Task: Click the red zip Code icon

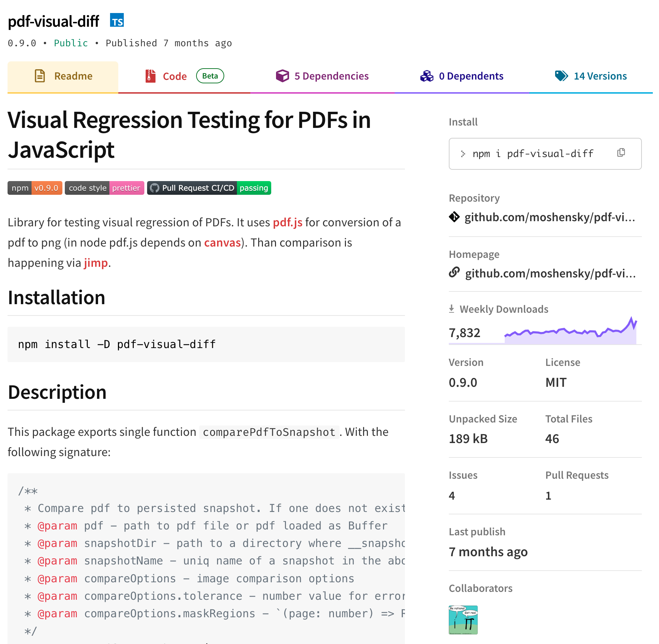Action: [150, 76]
